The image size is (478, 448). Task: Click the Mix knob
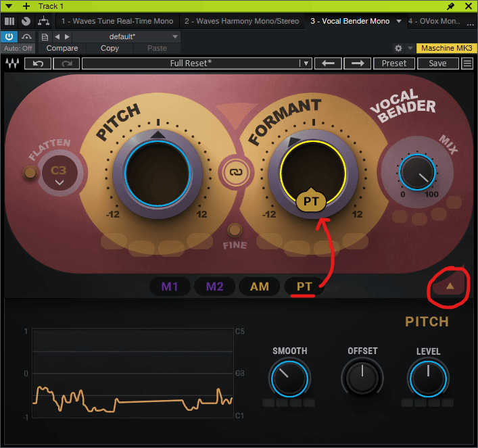coord(417,172)
